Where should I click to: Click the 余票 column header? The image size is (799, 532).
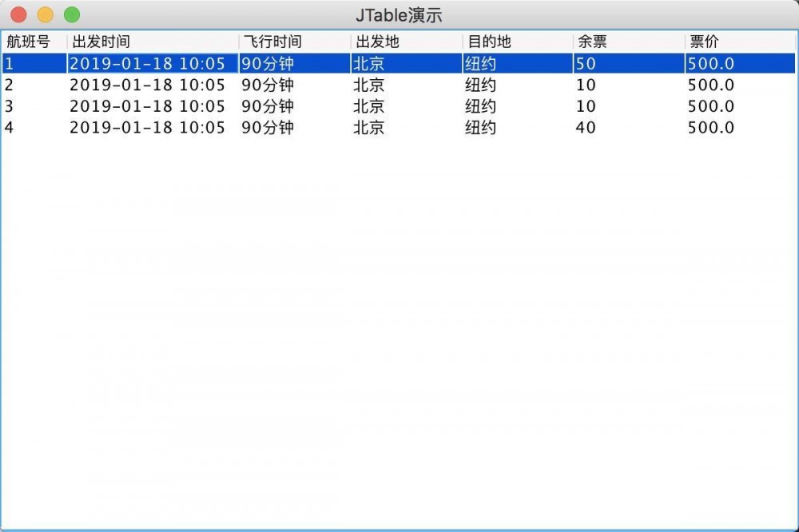pos(587,41)
